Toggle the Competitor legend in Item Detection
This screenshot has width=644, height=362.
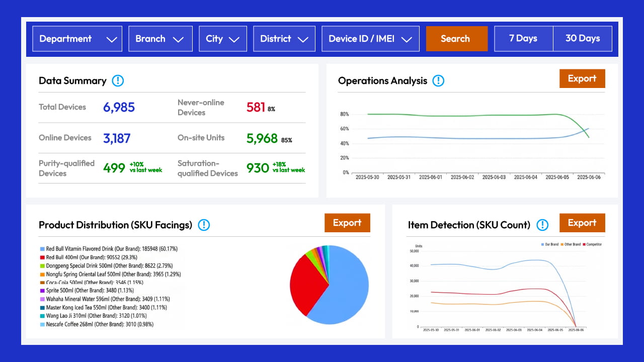(x=592, y=244)
